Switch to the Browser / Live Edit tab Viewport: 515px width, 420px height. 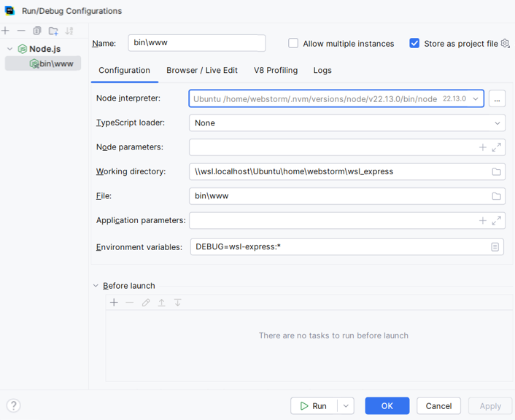point(202,71)
